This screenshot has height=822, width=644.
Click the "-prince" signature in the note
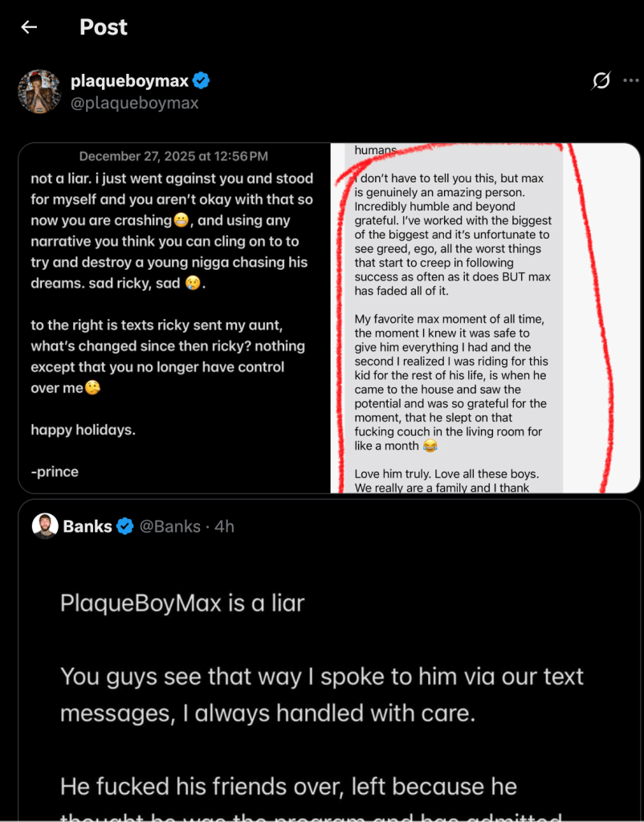[55, 472]
